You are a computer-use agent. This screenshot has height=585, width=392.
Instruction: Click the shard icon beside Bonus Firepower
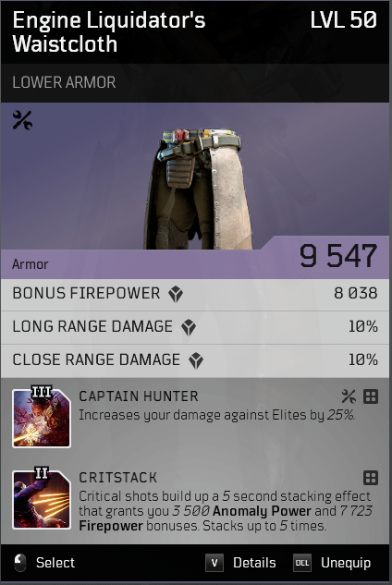176,294
